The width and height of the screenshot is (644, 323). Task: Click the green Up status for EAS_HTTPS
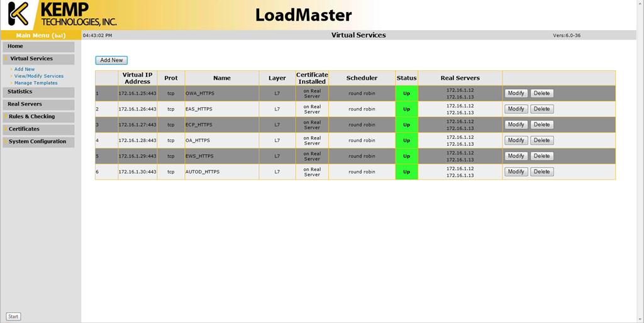click(x=407, y=109)
